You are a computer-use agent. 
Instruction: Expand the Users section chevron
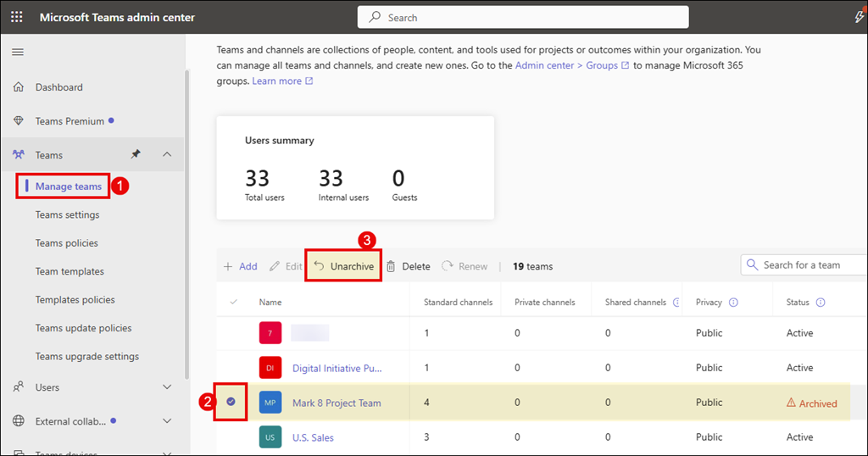167,386
